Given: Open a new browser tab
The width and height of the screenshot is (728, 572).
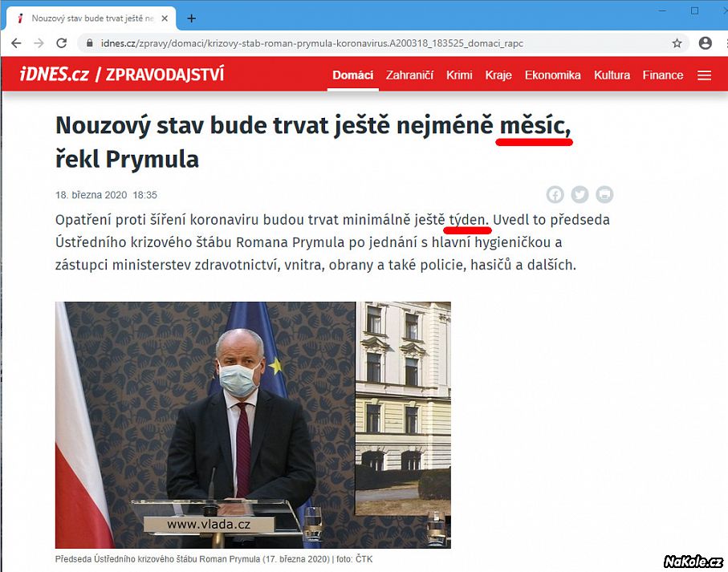Looking at the screenshot, I should [191, 18].
